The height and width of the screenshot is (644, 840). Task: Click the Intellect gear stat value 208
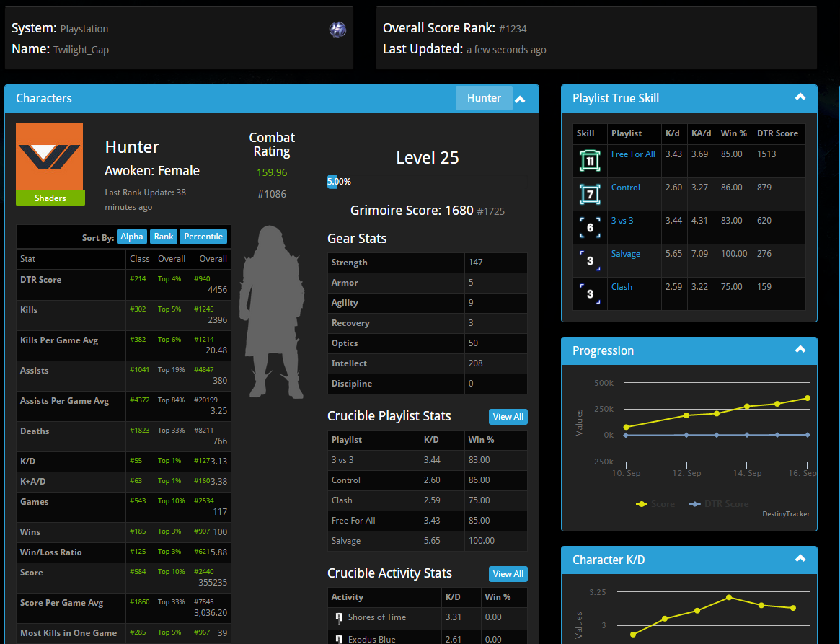pos(476,363)
